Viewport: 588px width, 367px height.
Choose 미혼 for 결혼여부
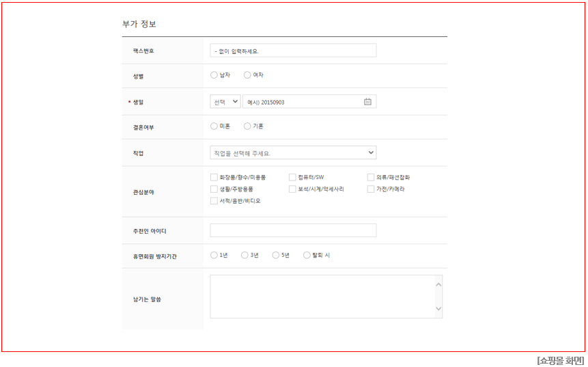pos(214,126)
